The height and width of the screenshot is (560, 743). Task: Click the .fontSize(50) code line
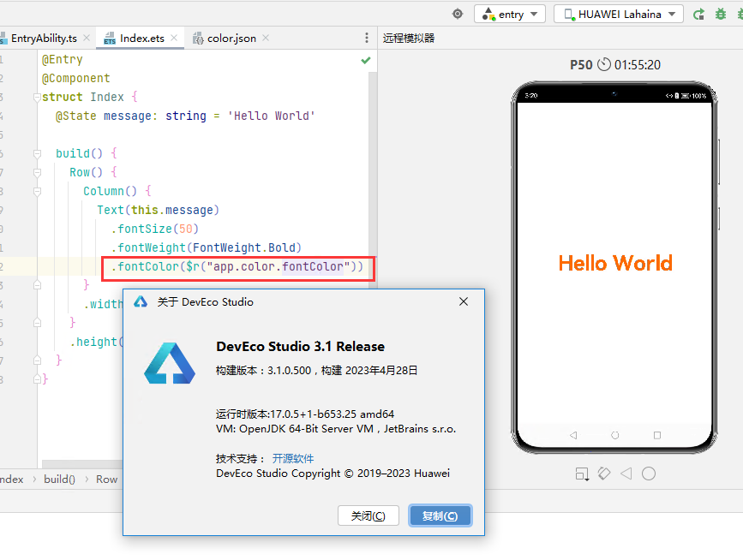[154, 229]
